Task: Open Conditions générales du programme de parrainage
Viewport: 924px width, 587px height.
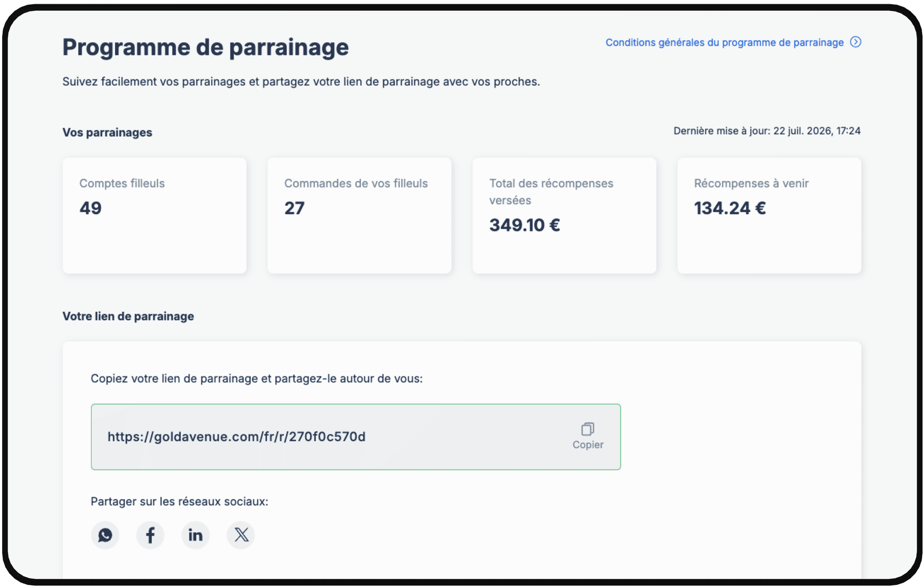Action: (725, 42)
